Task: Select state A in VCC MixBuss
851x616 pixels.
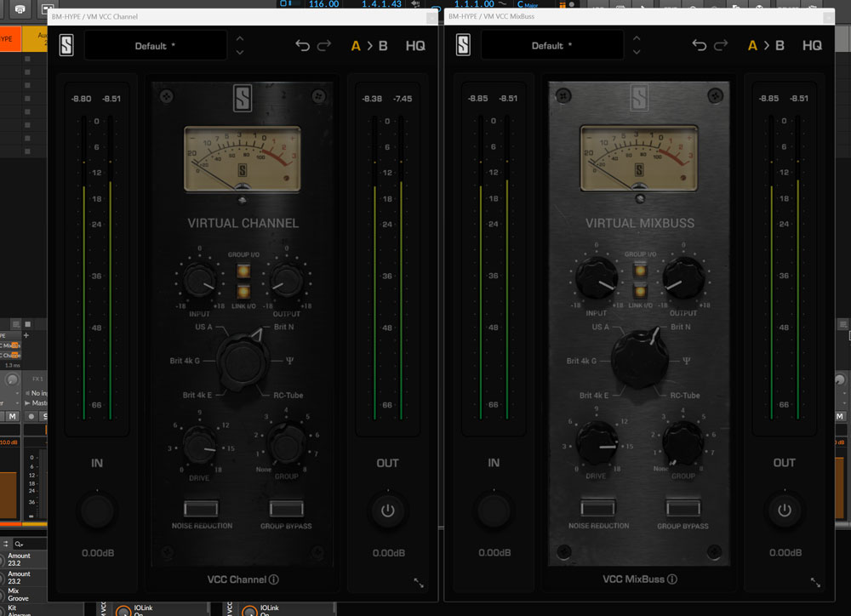Action: click(752, 46)
